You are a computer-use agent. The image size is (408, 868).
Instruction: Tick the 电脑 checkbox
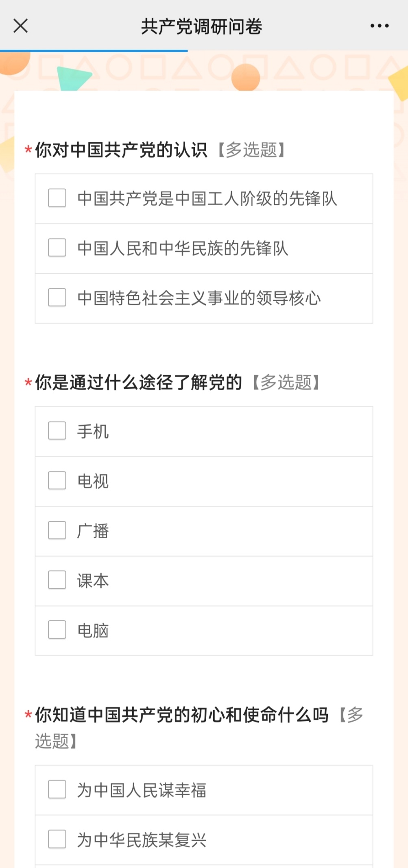click(x=57, y=630)
